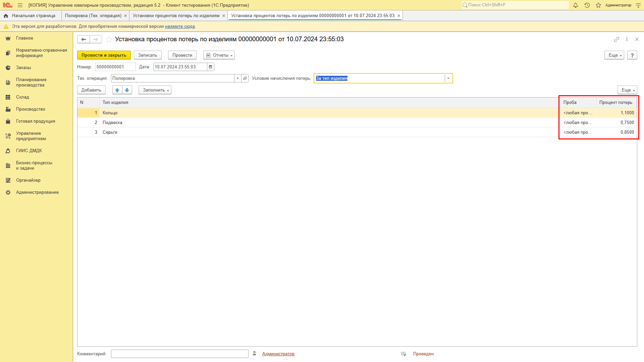Select Кольцо row
The height and width of the screenshot is (362, 644).
click(357, 113)
